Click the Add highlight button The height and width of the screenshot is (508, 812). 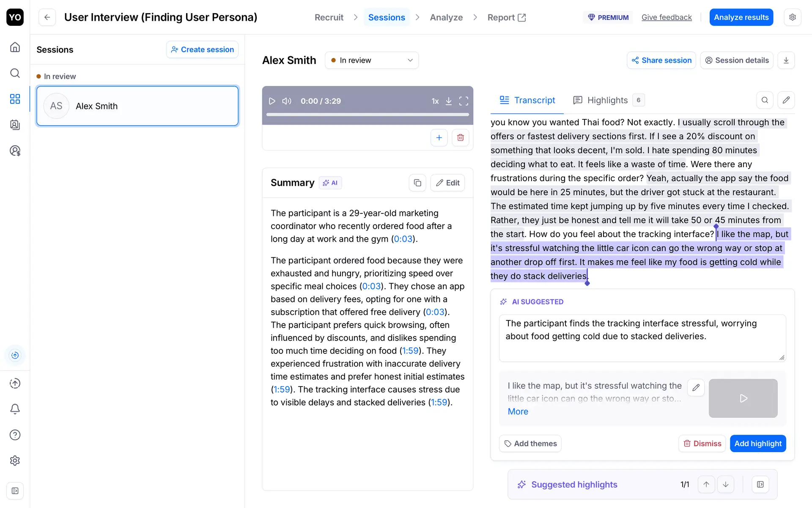(757, 444)
